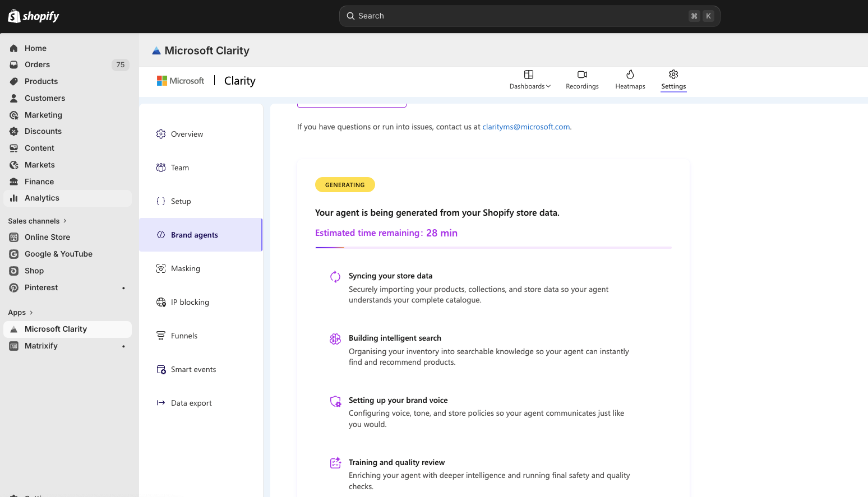Click the Shop channel icon

coord(14,271)
